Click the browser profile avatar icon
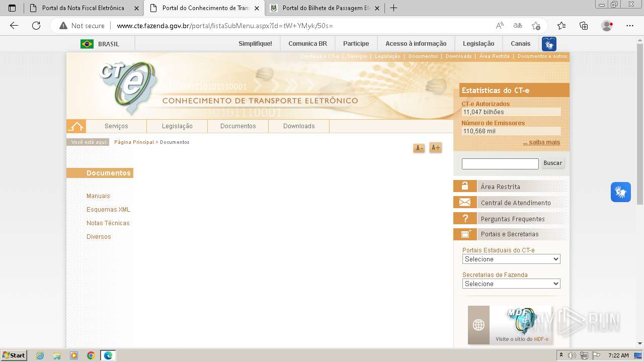This screenshot has width=644, height=362. 607,26
